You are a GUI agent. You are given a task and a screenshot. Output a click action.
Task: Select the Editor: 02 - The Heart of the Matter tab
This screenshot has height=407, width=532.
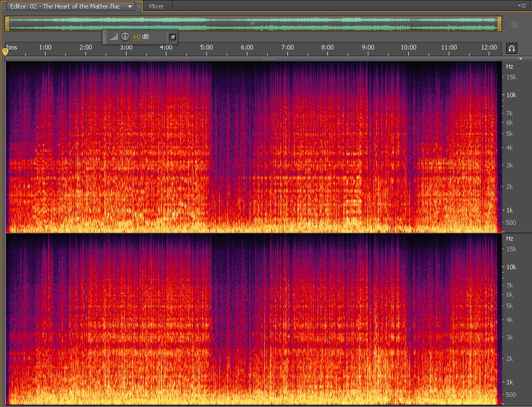(x=65, y=6)
